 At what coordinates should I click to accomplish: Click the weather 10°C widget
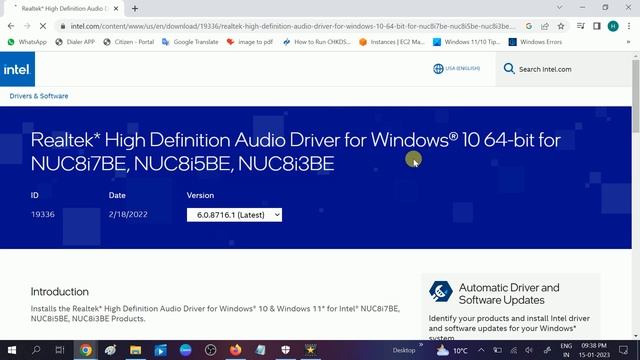(x=452, y=350)
